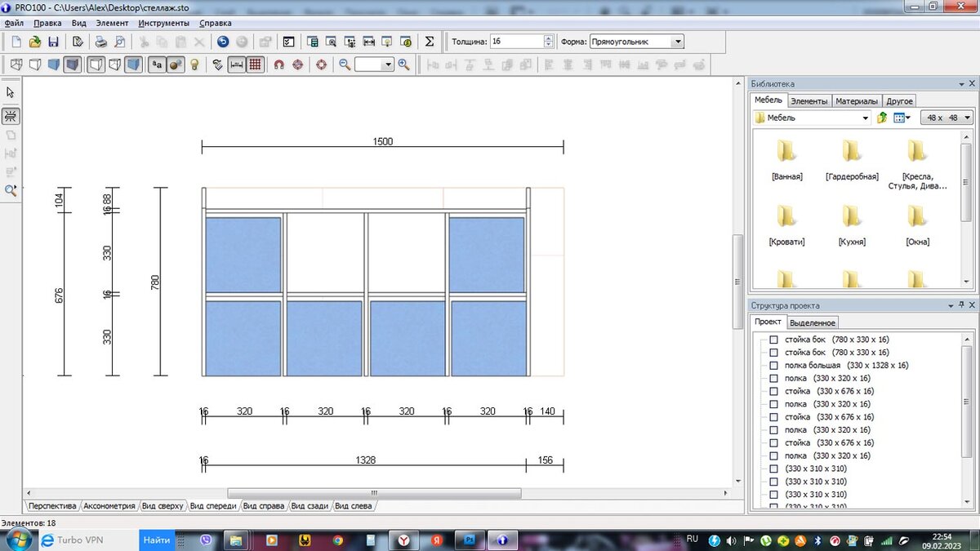Viewport: 980px width, 551px height.
Task: Switch to wireframe display mode
Action: pyautogui.click(x=15, y=64)
